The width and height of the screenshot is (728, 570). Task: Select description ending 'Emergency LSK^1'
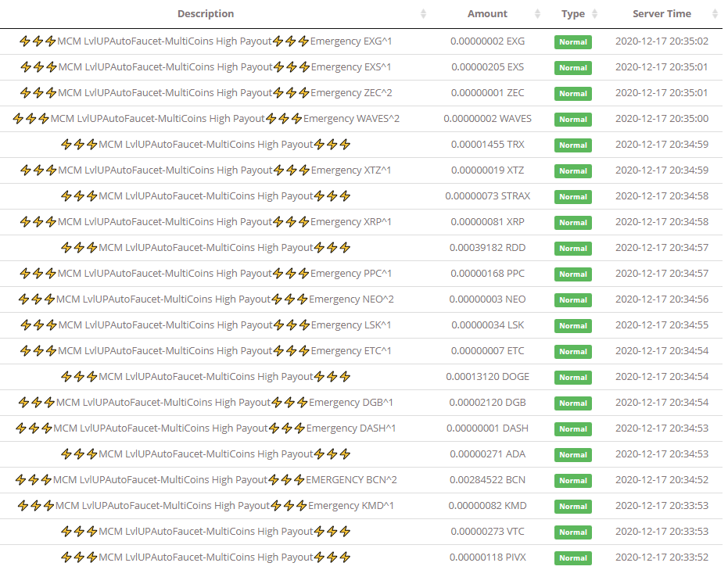206,325
